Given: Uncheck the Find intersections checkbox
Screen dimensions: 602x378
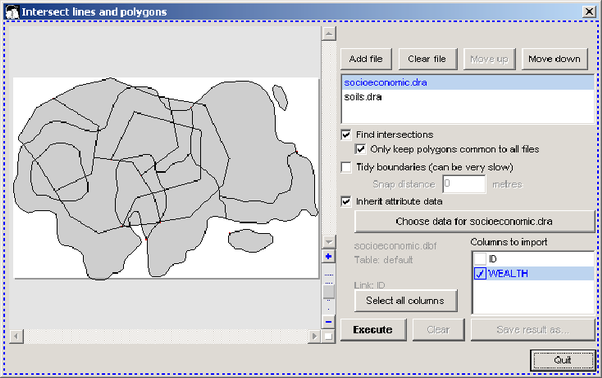Looking at the screenshot, I should pyautogui.click(x=346, y=135).
